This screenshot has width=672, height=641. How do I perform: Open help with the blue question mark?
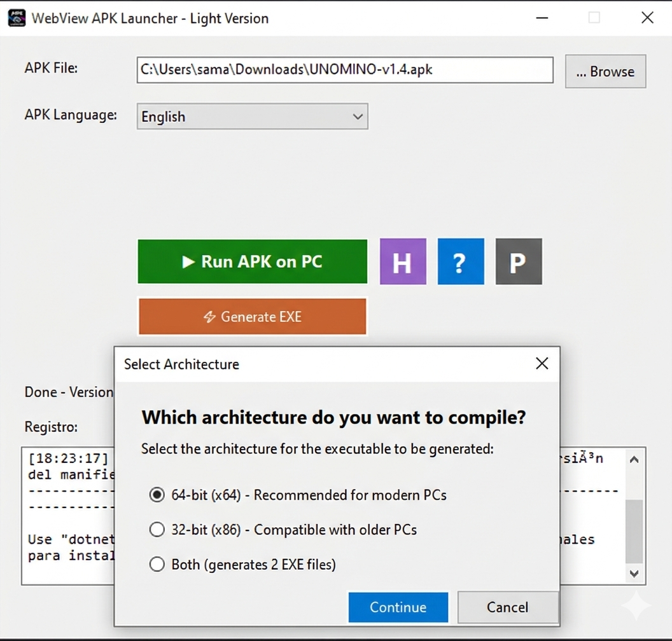(461, 261)
